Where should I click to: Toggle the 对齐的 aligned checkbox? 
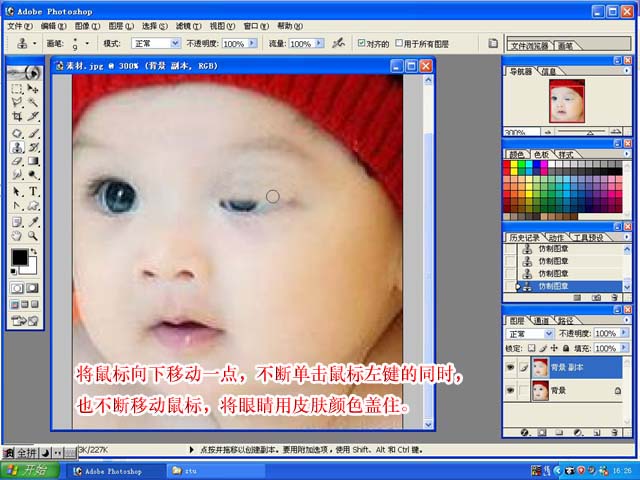pos(361,43)
